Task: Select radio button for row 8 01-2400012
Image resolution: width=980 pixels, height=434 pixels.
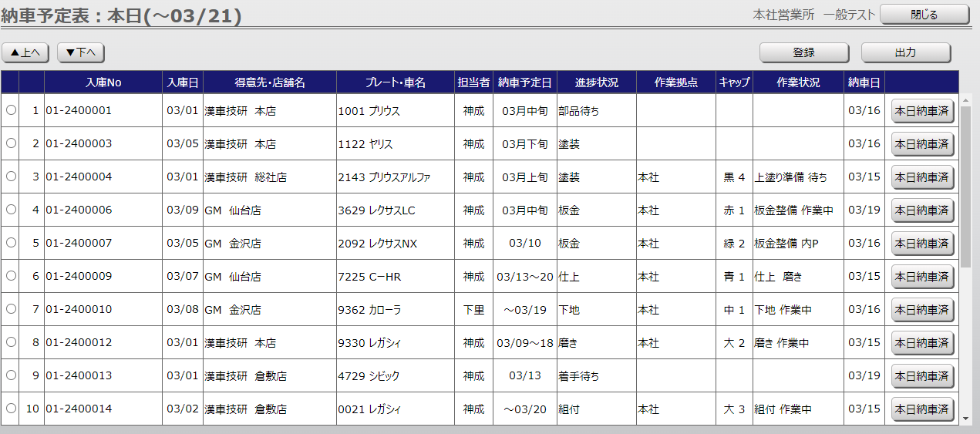Action: [11, 342]
